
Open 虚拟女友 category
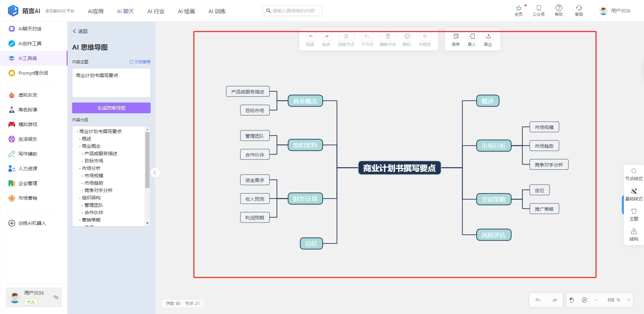coord(34,95)
